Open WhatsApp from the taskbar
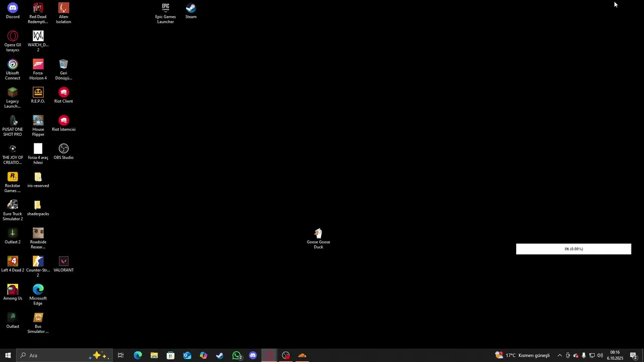This screenshot has width=644, height=362. [237, 355]
